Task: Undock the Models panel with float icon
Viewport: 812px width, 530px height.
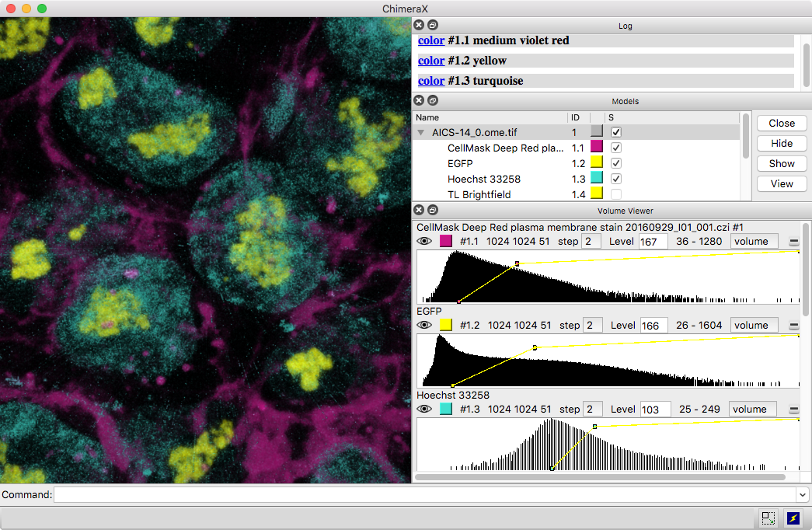Action: (433, 100)
